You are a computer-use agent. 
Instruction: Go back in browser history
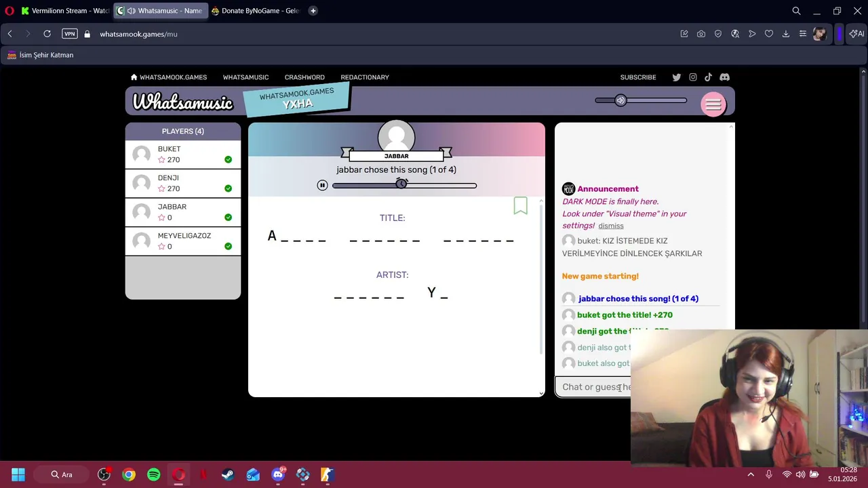click(9, 34)
